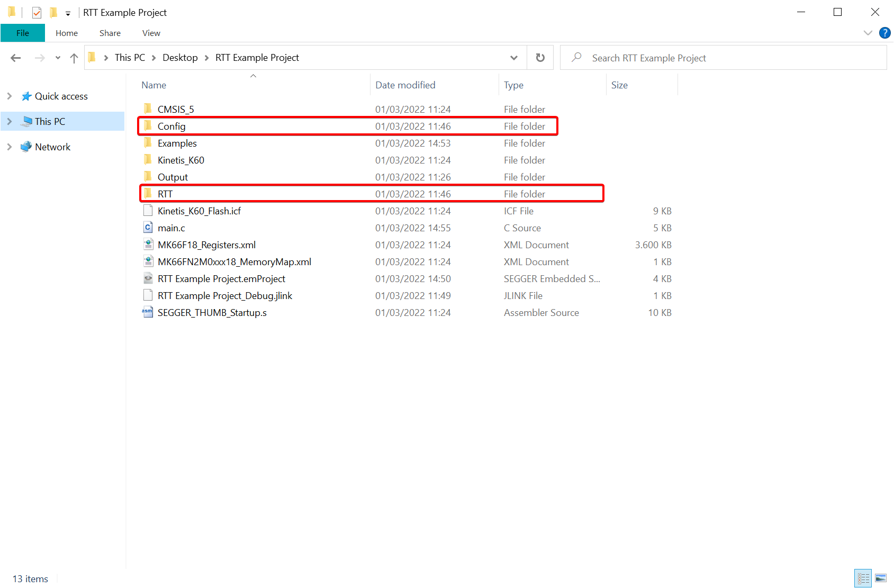Expand the Quick access tree node
The width and height of the screenshot is (894, 588).
[10, 96]
